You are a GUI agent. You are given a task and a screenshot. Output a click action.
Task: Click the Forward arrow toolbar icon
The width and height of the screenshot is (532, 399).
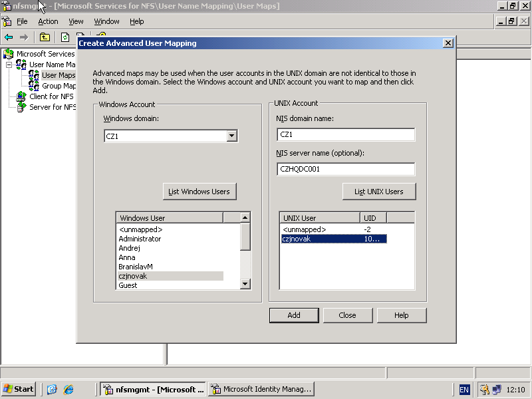coord(24,37)
